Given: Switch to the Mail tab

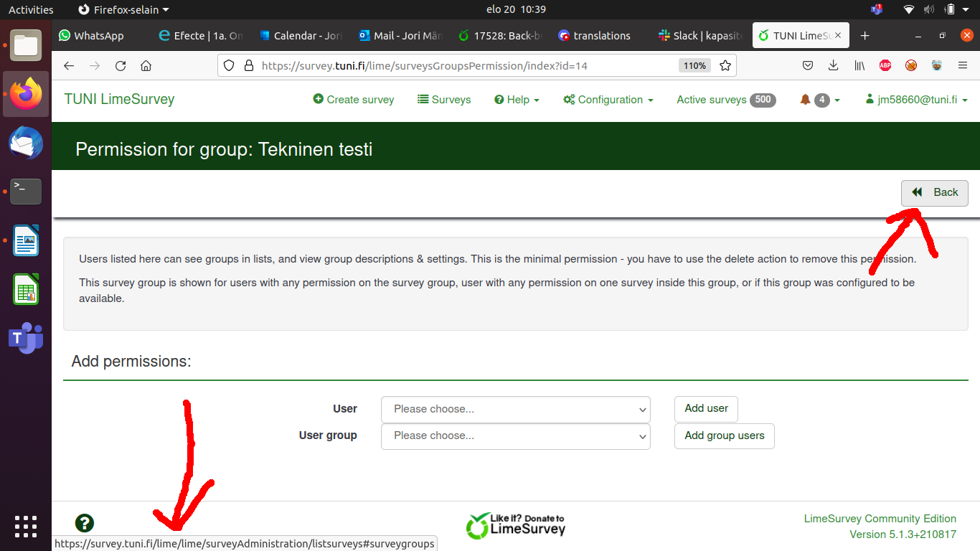Looking at the screenshot, I should click(x=401, y=36).
